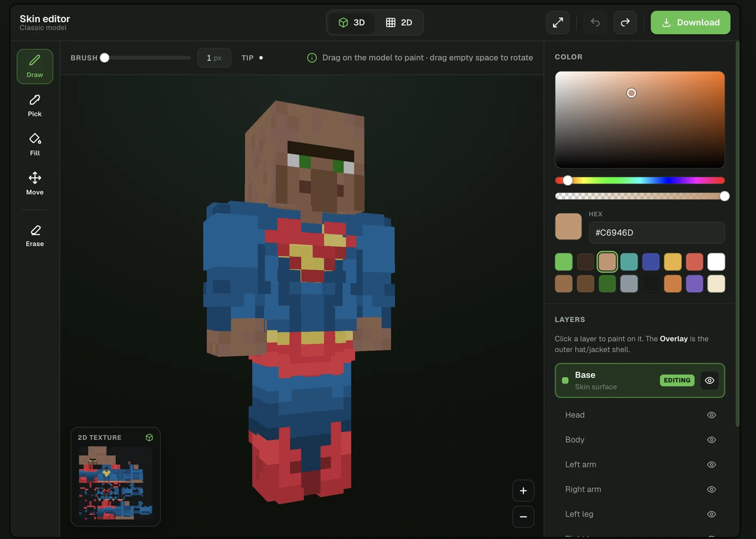Toggle visibility of Right arm layer
Image resolution: width=756 pixels, height=539 pixels.
[x=711, y=489]
